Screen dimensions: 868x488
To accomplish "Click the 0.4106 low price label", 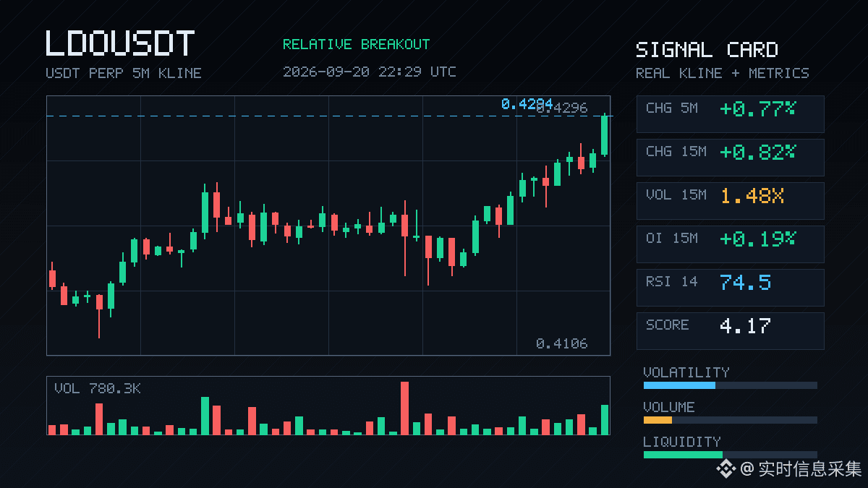I will (561, 343).
